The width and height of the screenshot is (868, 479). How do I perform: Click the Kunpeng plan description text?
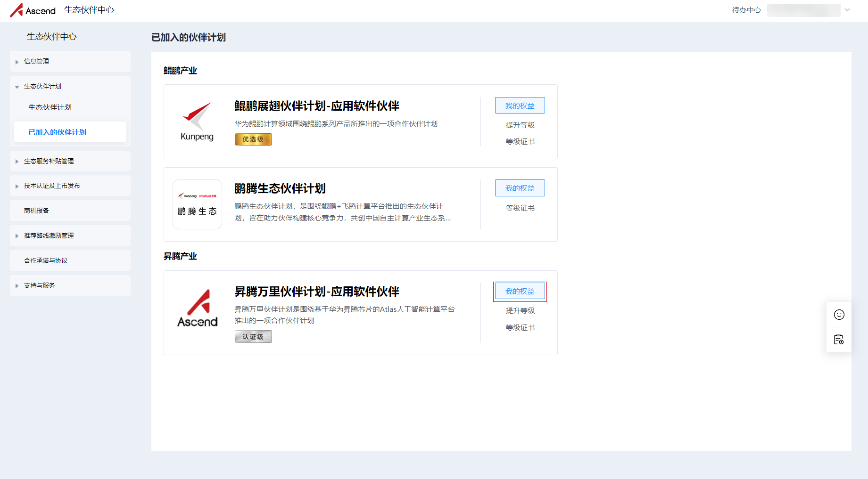(x=336, y=123)
